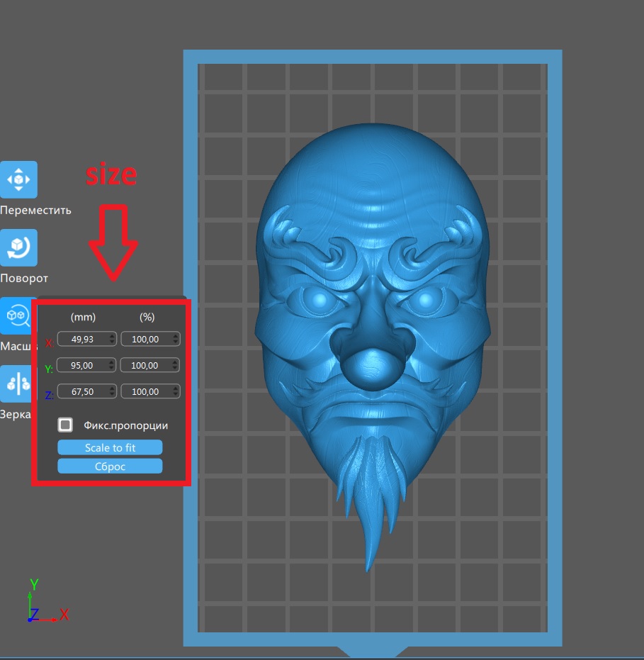Increase Z millimeter value with up arrow
The image size is (644, 660).
click(111, 388)
